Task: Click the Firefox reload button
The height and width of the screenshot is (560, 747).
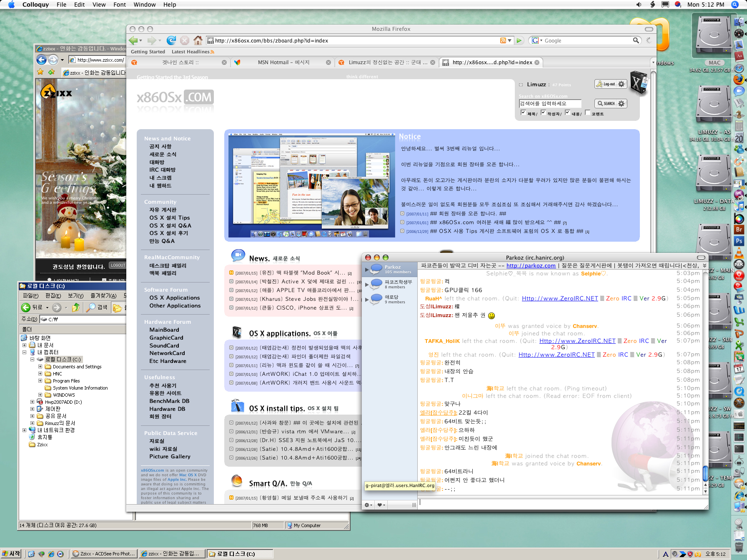Action: [x=171, y=40]
